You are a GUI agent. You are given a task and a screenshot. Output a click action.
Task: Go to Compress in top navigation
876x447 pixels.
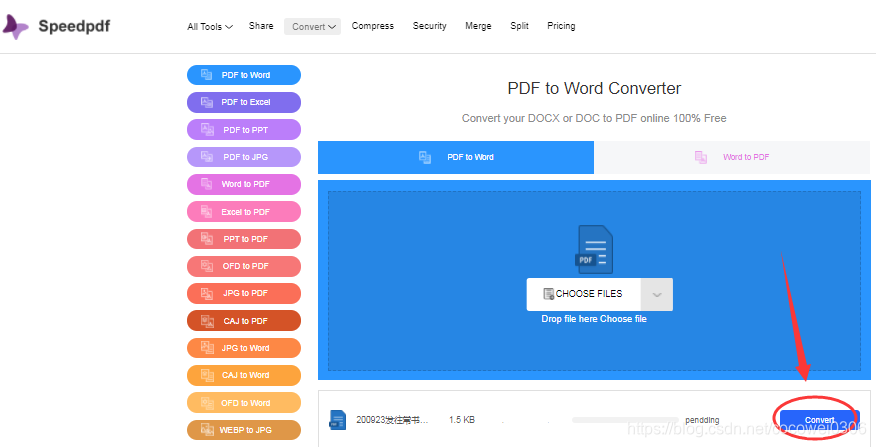(x=373, y=26)
